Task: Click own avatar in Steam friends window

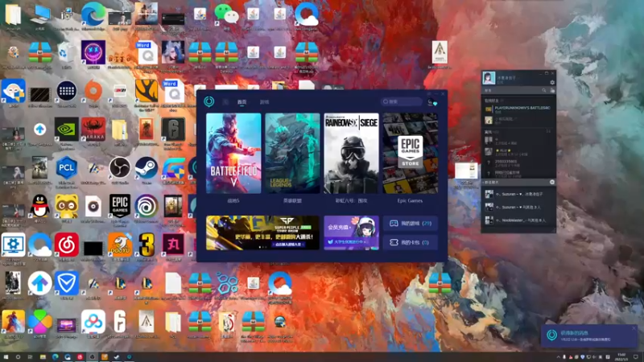Action: (x=489, y=77)
